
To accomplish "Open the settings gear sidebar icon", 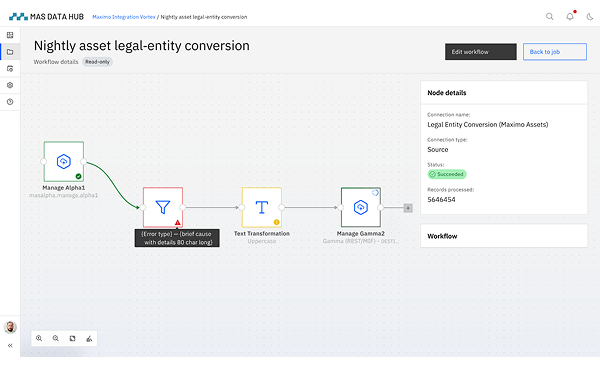I will click(x=10, y=85).
